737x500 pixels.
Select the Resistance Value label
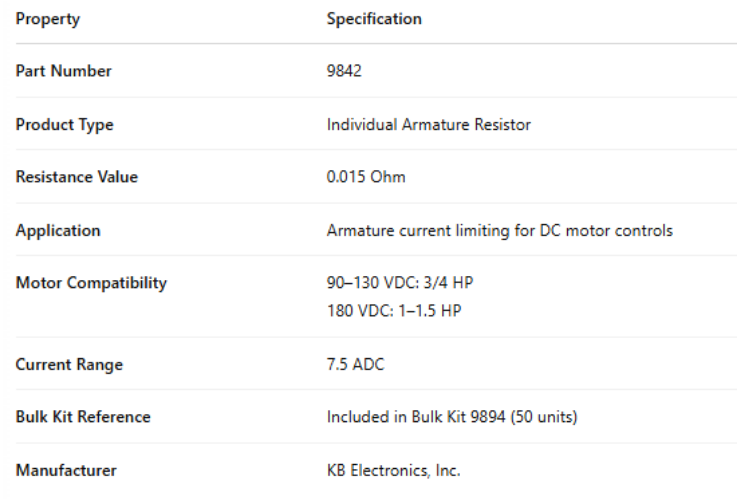[x=77, y=177]
